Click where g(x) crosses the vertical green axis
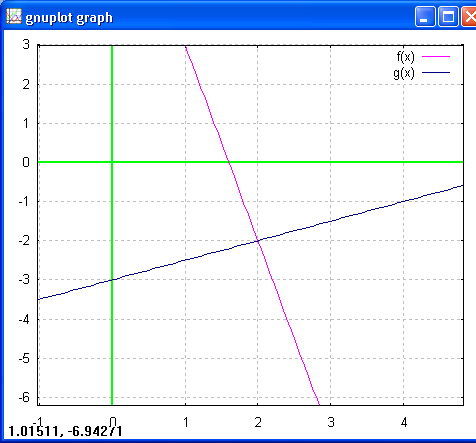Image resolution: width=476 pixels, height=443 pixels. pos(112,280)
